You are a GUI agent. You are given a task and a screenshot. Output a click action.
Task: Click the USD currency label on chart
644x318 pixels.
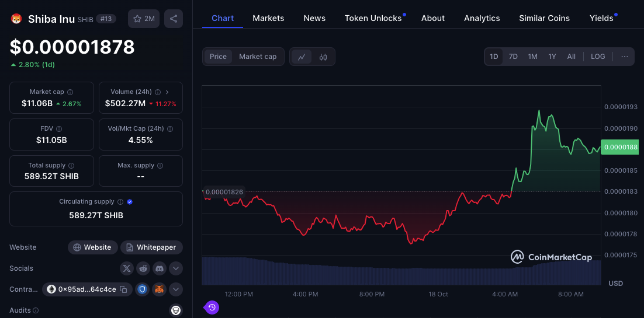coord(615,284)
